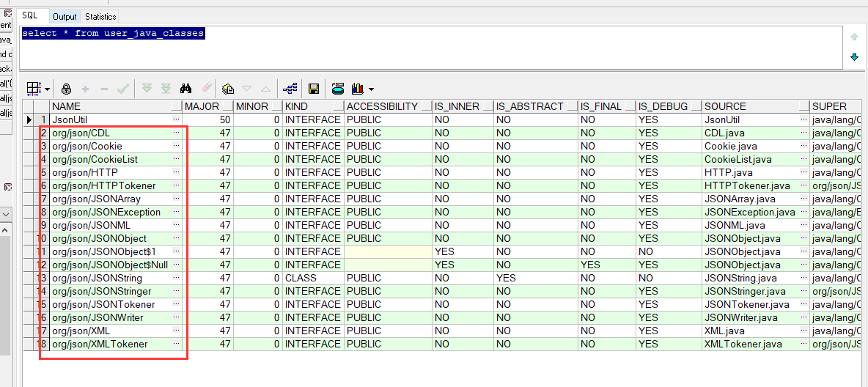The width and height of the screenshot is (868, 387).
Task: Click the binoculars query by example icon
Action: click(x=186, y=89)
